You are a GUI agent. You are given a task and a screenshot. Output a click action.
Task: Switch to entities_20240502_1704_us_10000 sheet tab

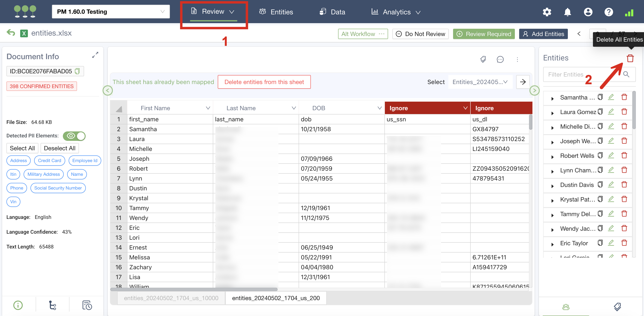tap(171, 298)
